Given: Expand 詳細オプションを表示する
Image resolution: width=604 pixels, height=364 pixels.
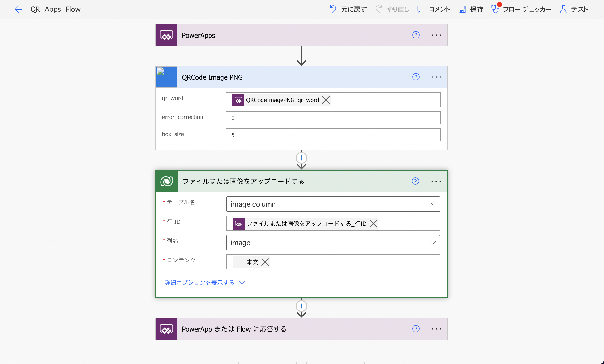Looking at the screenshot, I should click(x=205, y=283).
